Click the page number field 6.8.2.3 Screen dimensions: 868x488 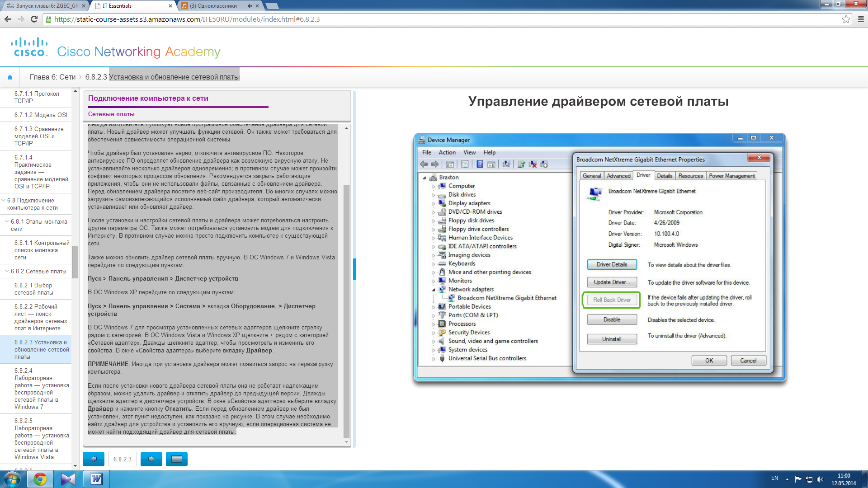[123, 459]
